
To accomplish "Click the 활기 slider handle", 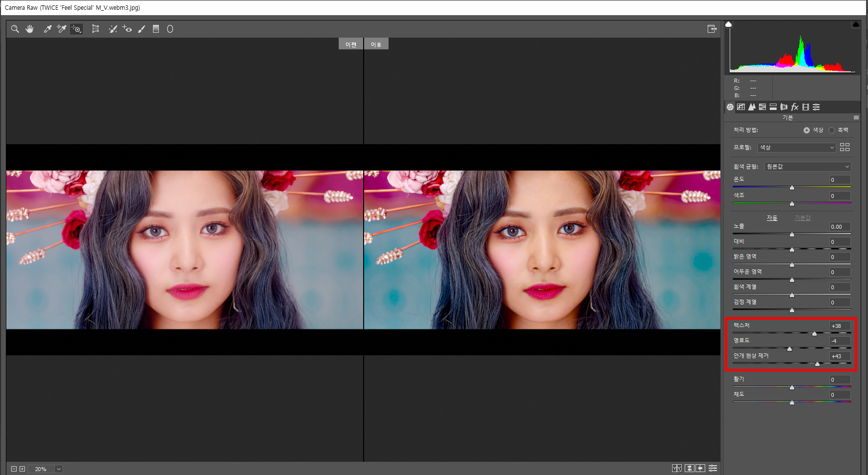I will pyautogui.click(x=792, y=388).
